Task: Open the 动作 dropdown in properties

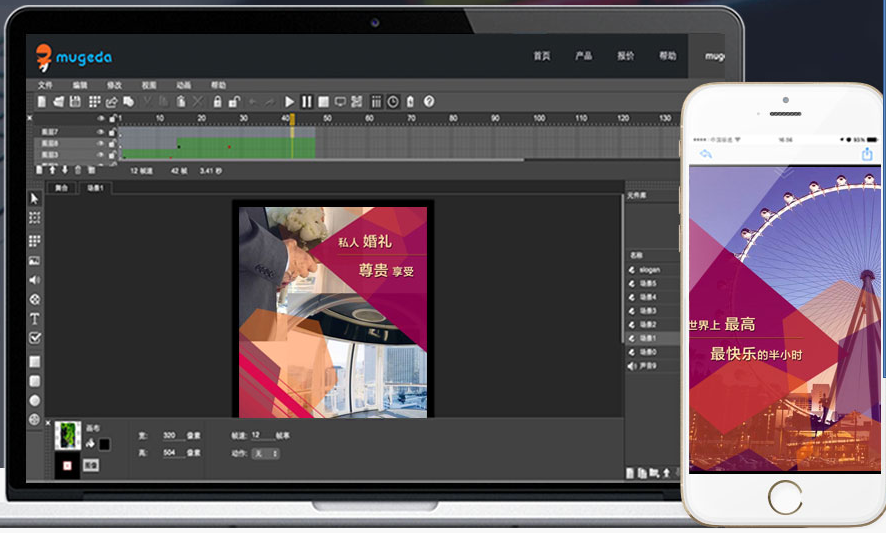Action: 265,453
